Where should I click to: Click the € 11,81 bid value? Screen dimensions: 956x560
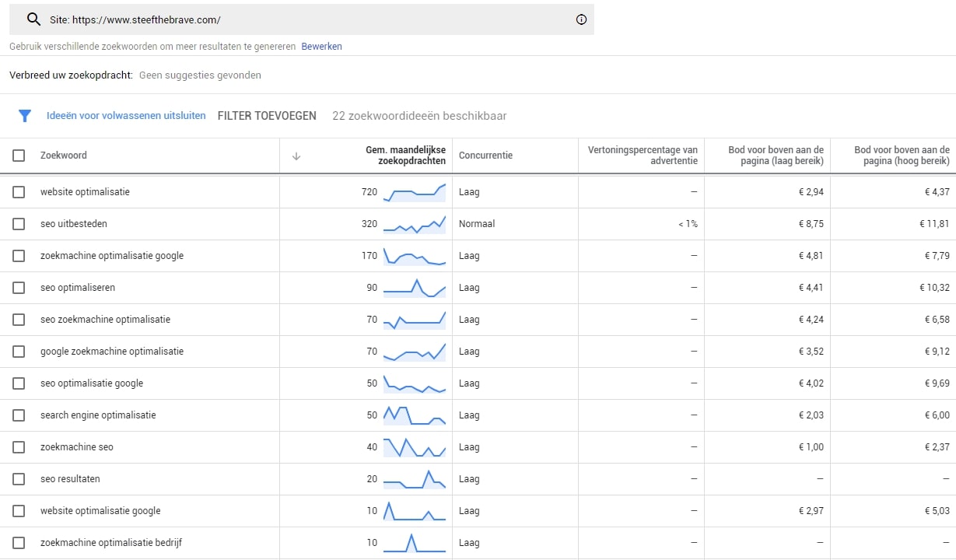click(x=934, y=224)
